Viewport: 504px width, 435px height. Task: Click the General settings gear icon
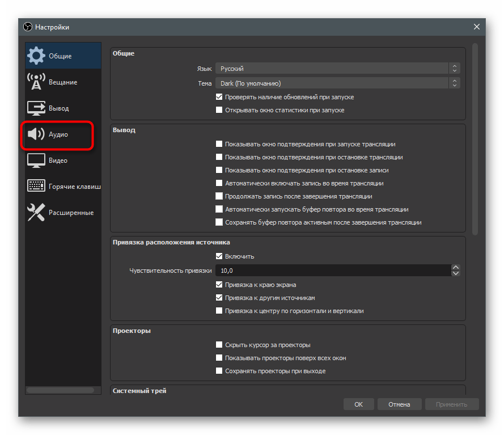coord(36,56)
